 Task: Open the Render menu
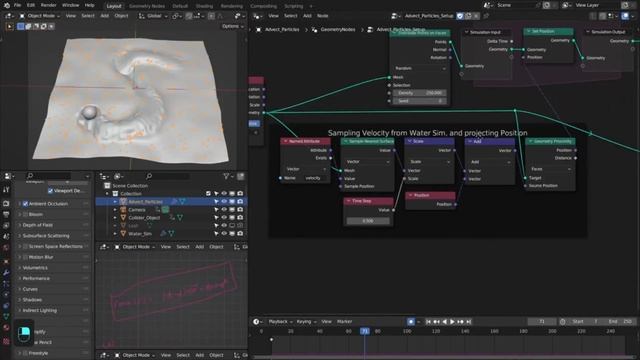point(48,5)
